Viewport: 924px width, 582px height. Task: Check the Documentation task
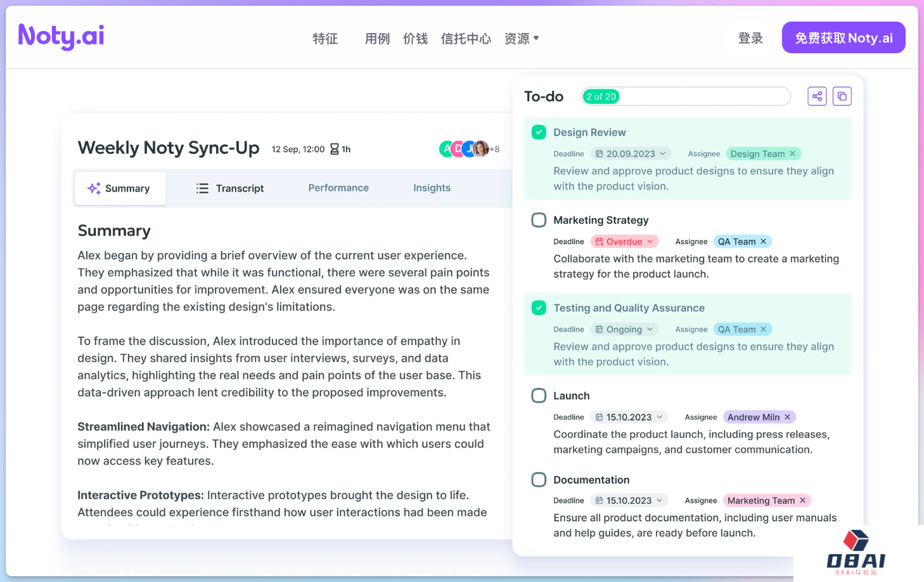point(539,479)
